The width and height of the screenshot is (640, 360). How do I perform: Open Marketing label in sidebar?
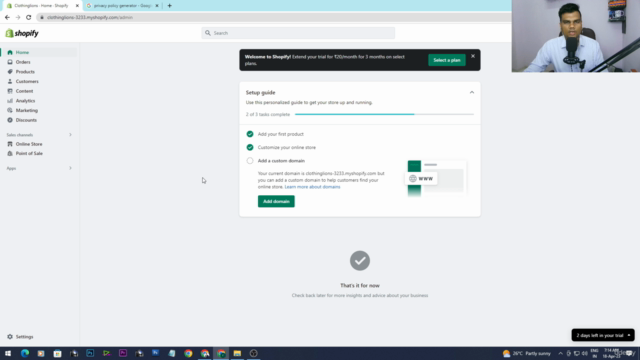point(27,110)
